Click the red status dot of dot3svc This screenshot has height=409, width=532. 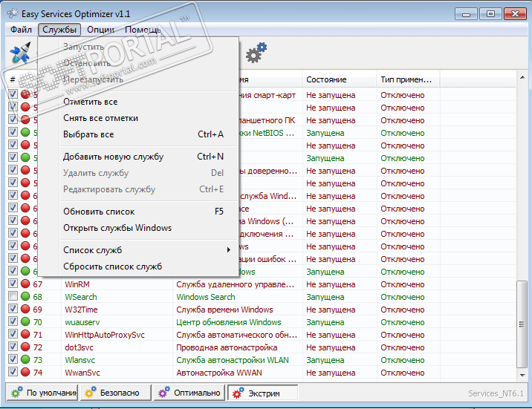click(x=25, y=347)
